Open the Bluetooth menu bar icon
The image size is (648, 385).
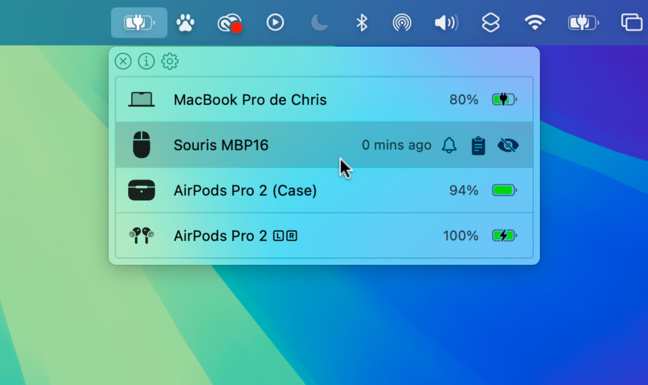pos(362,22)
